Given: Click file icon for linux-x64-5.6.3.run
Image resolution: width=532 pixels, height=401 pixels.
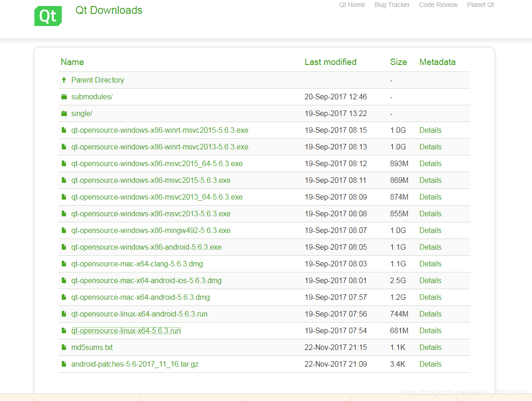Looking at the screenshot, I should pos(64,330).
